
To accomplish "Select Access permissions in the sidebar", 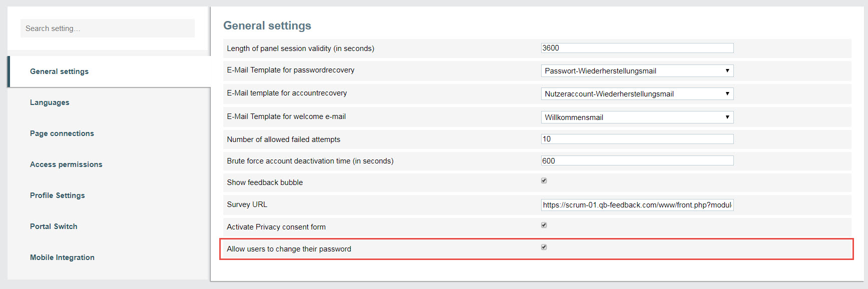I will (x=66, y=164).
